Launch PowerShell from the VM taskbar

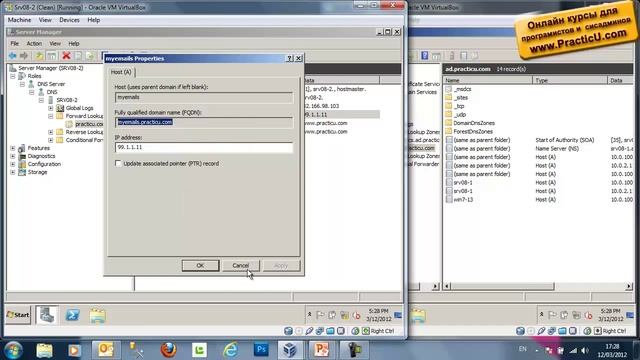click(73, 315)
